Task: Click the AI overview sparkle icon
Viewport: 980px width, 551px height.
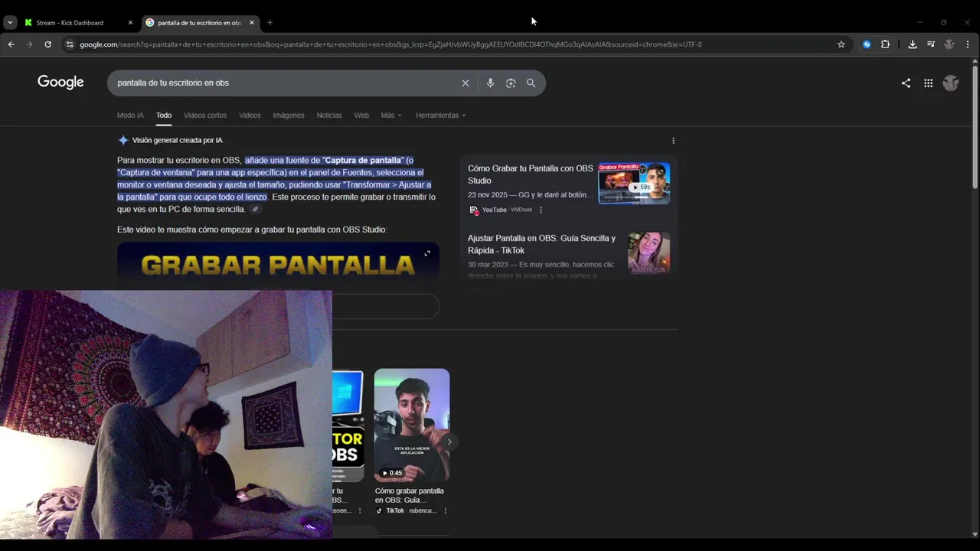Action: 122,140
